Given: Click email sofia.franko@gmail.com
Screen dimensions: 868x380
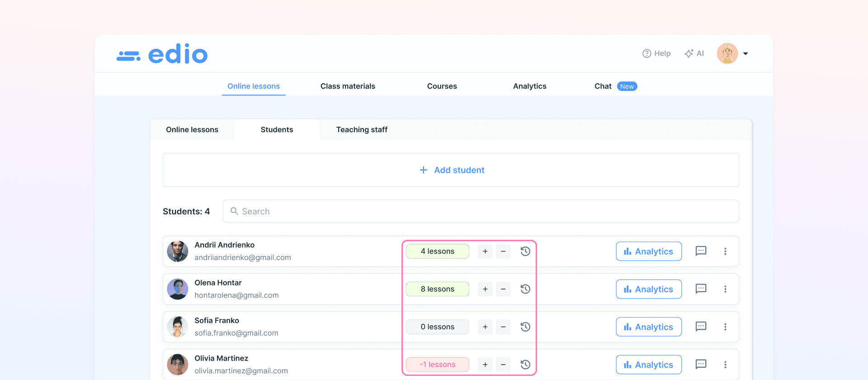Looking at the screenshot, I should point(236,333).
